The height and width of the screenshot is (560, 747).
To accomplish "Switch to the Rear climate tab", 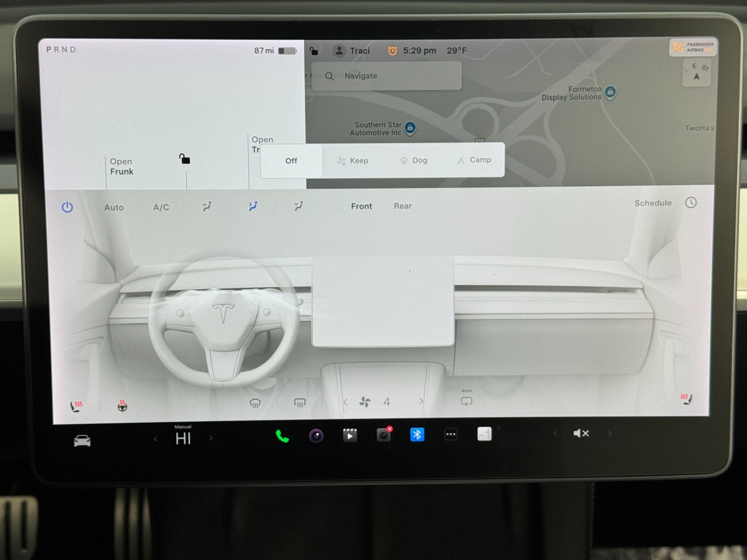I will tap(402, 206).
